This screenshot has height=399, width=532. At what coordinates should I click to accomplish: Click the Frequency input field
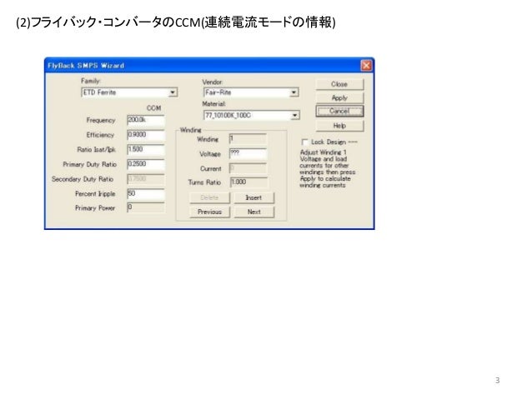pyautogui.click(x=146, y=120)
